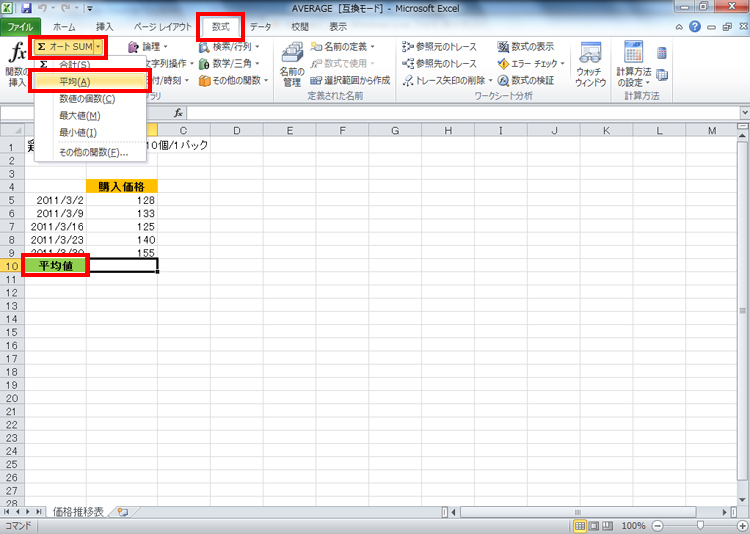
Task: Open the その他の関数 ribbon dropdown
Action: click(233, 80)
